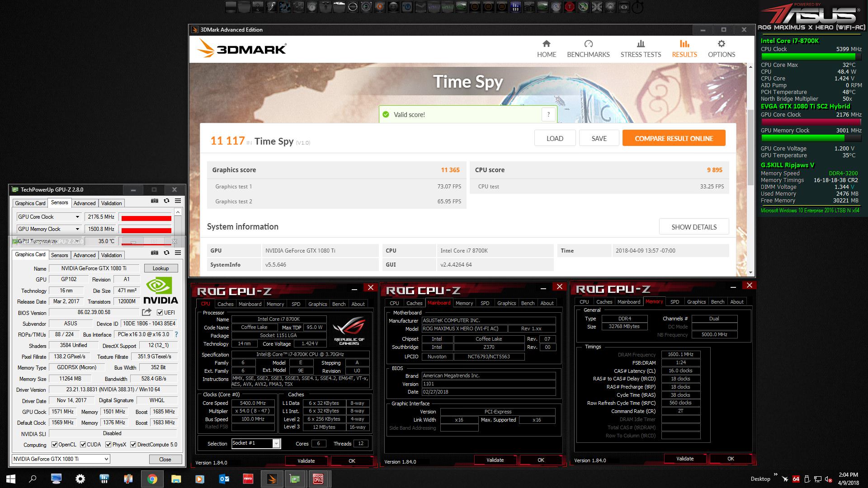Click the AIDA64 tray icon

pos(796,479)
